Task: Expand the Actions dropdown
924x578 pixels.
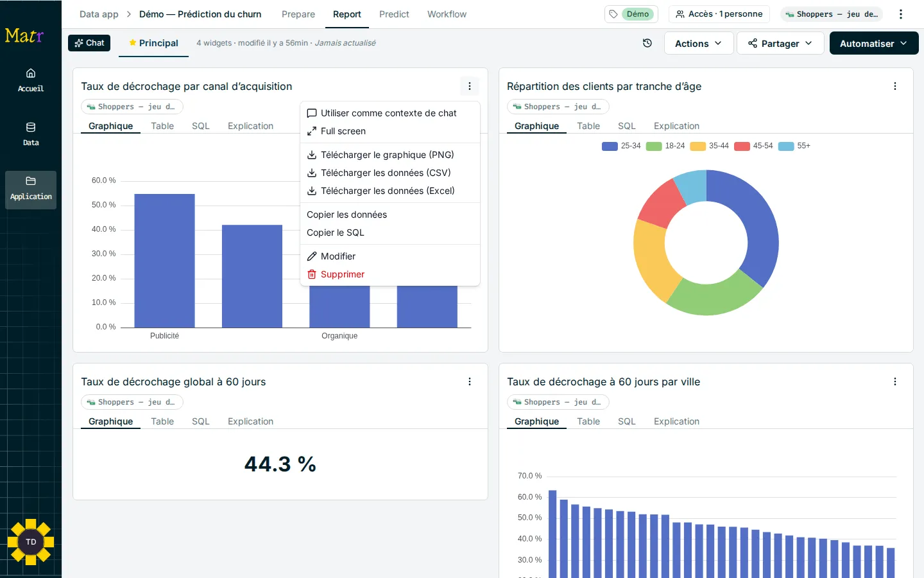Action: pos(699,43)
